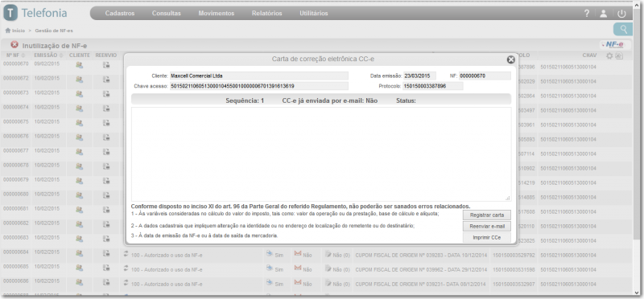Open the Cadastros menu
Image resolution: width=644 pixels, height=299 pixels.
[x=119, y=13]
